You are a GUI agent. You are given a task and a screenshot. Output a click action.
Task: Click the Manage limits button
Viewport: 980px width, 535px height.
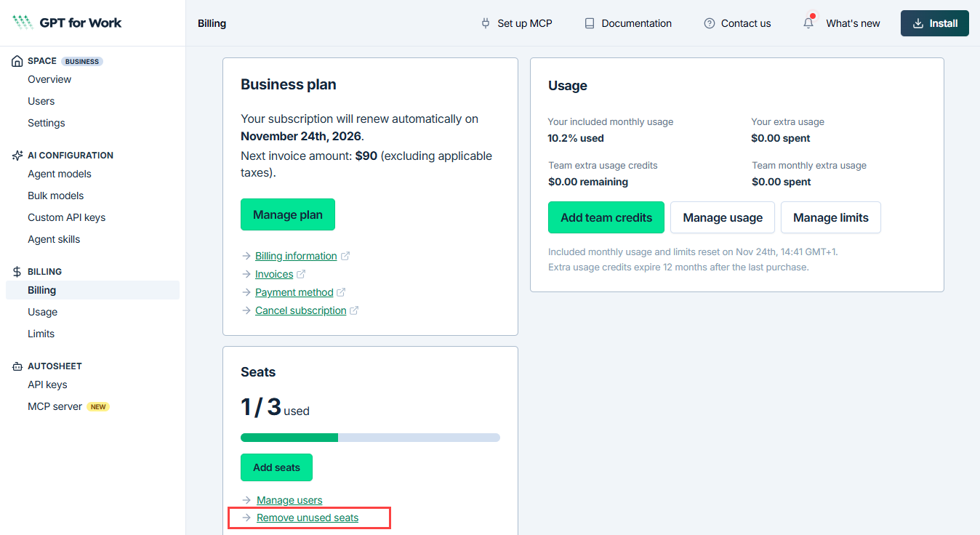click(x=831, y=217)
